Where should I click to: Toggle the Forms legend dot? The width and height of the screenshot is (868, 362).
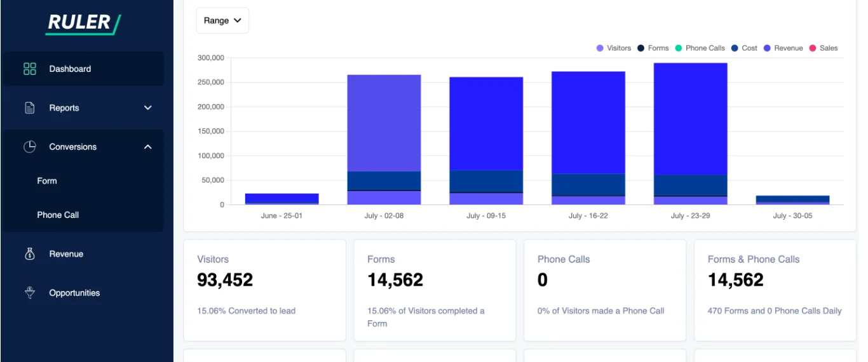641,48
